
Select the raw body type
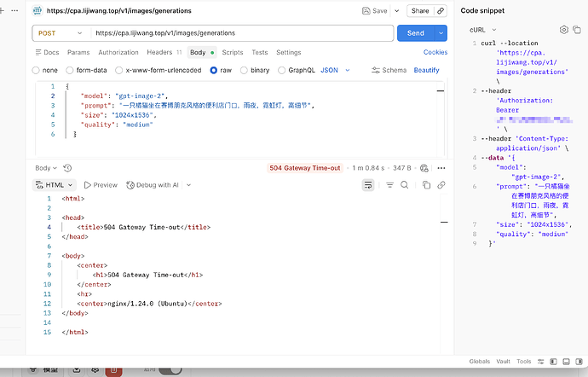click(213, 70)
